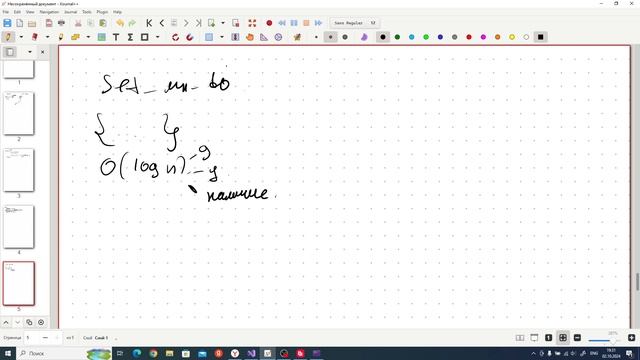Select the Draw Rectangle shape tool
The height and width of the screenshot is (360, 640).
coord(144,37)
